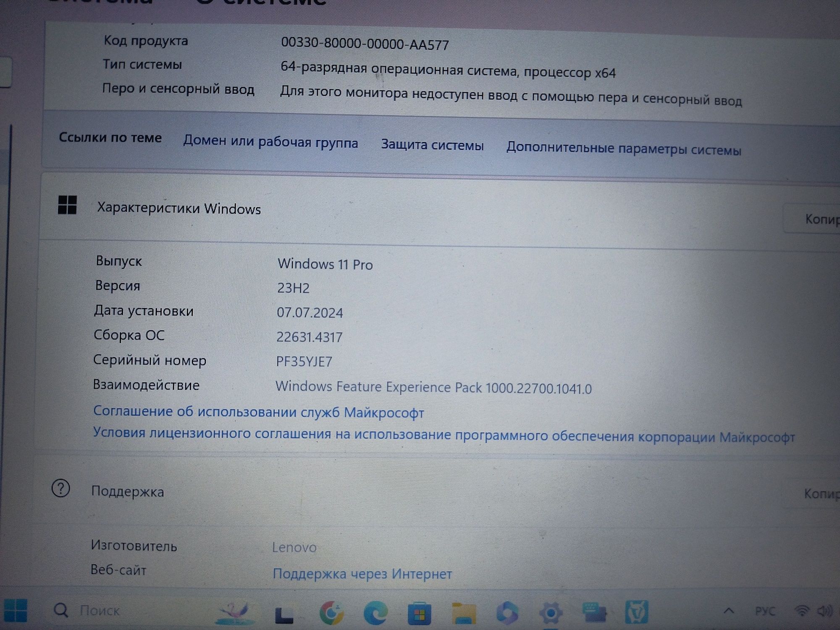
Task: Open the flamingo search highlight icon
Action: (x=234, y=613)
